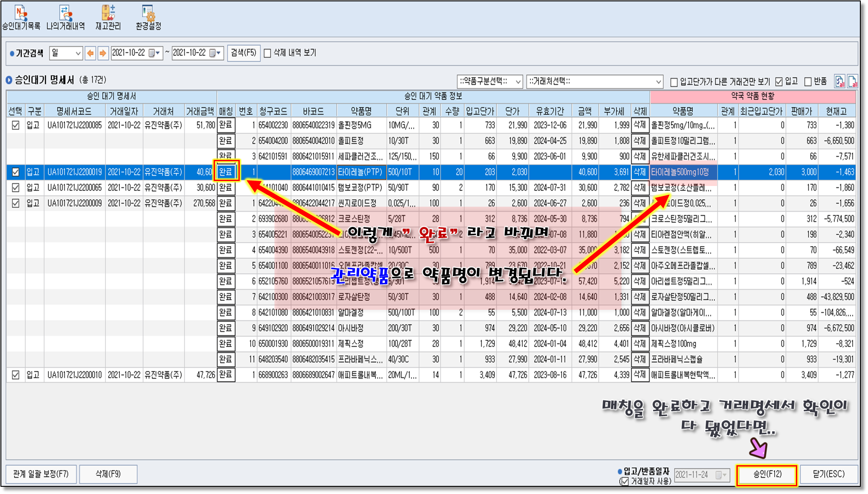868x494 pixels.
Task: Uncheck the 입고 filter checkbox
Action: [779, 82]
